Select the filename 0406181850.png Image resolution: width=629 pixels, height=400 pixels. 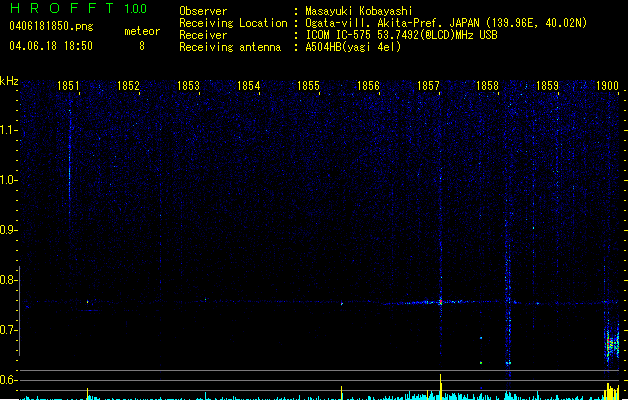[x=51, y=26]
